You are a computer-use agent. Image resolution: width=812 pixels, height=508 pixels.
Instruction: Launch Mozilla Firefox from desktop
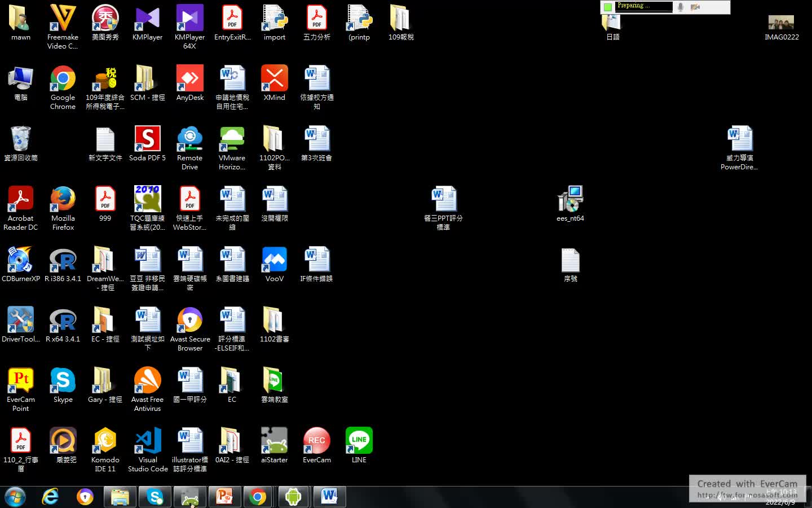coord(63,208)
